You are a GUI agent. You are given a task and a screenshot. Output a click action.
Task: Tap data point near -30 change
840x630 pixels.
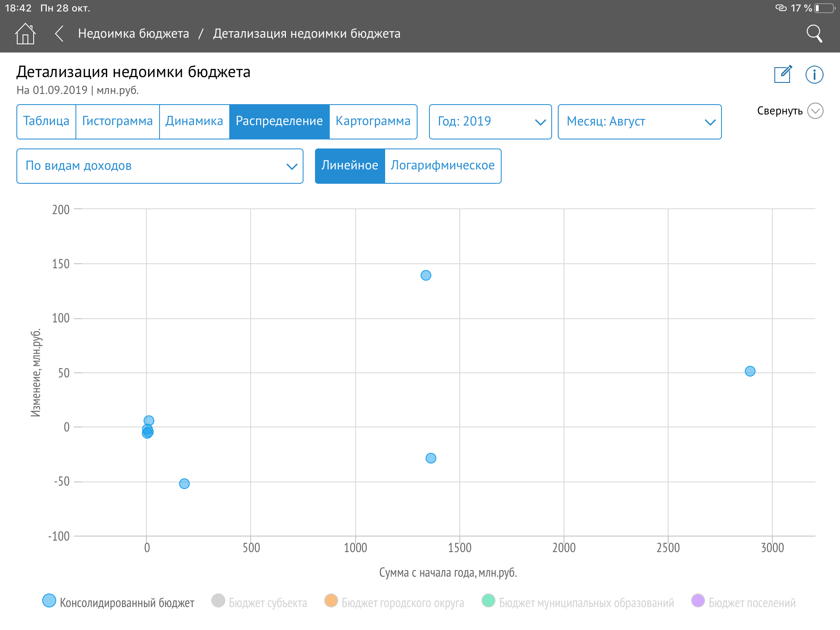(x=431, y=458)
